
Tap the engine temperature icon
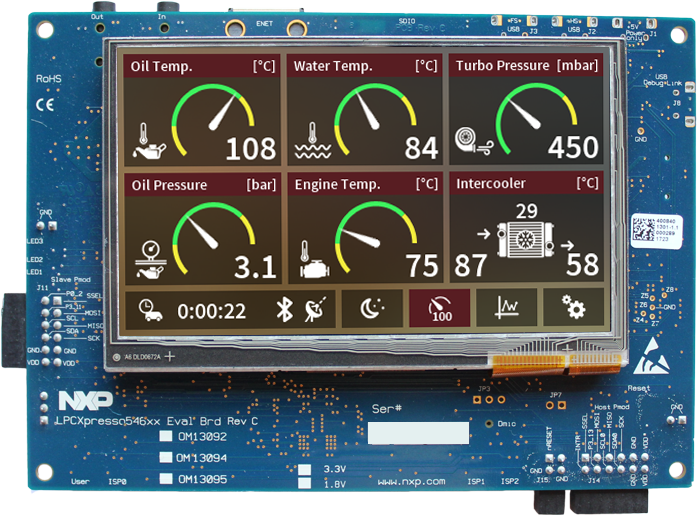(x=313, y=265)
